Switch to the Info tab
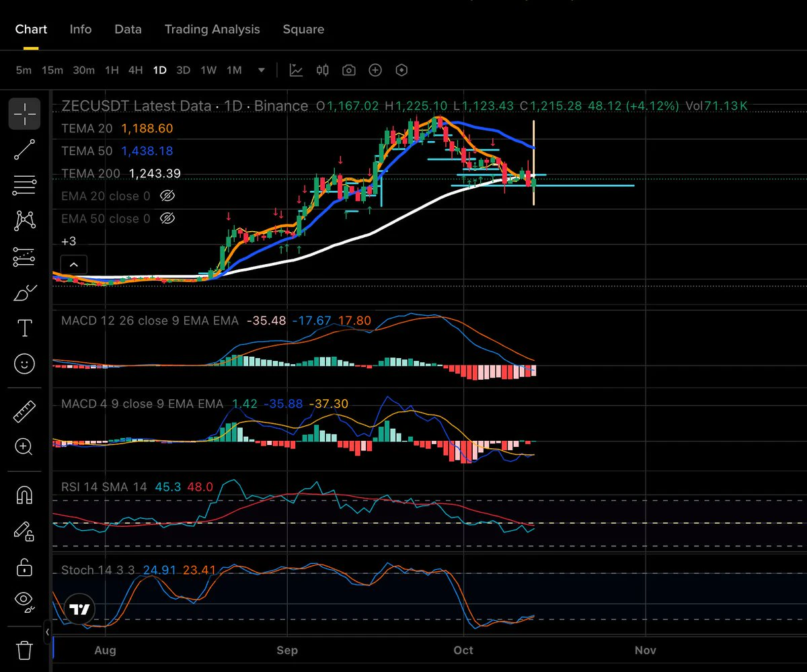807x672 pixels. click(x=81, y=29)
